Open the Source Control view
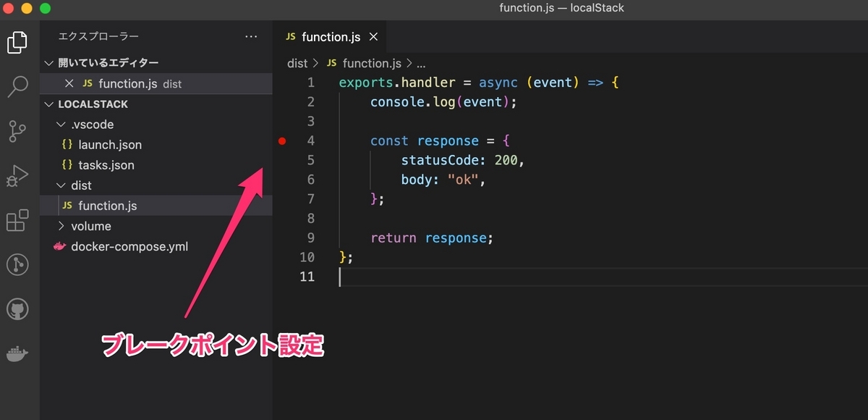Screen dimensions: 868x420 click(x=17, y=131)
